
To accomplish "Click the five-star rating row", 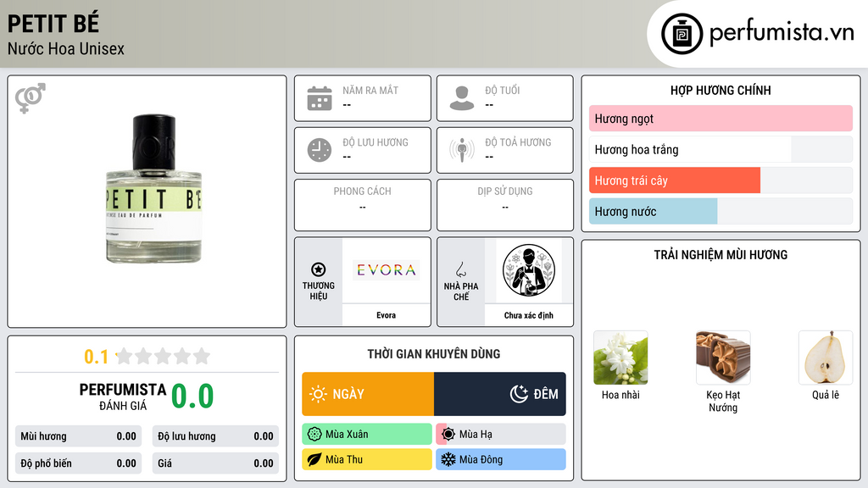I will [x=163, y=357].
